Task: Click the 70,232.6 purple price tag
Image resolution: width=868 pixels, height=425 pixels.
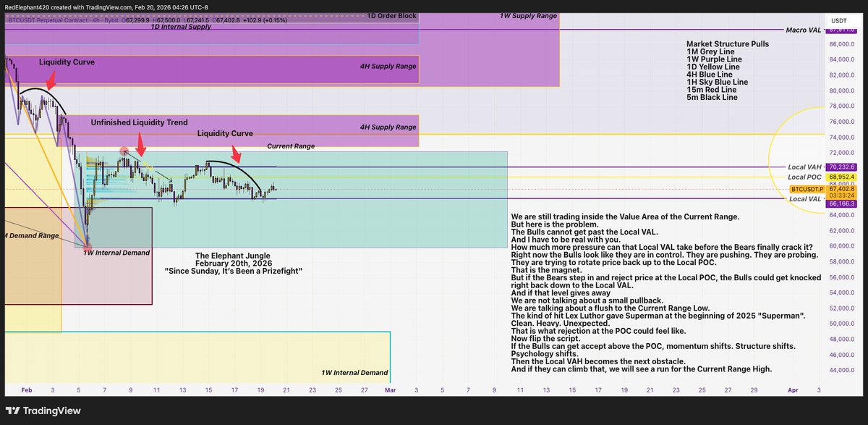Action: (841, 167)
